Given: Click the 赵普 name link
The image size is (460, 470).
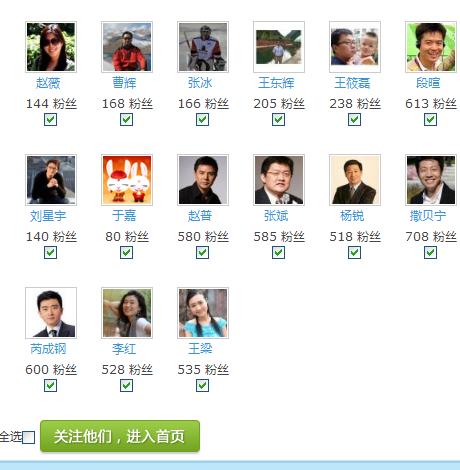Looking at the screenshot, I should [x=200, y=216].
